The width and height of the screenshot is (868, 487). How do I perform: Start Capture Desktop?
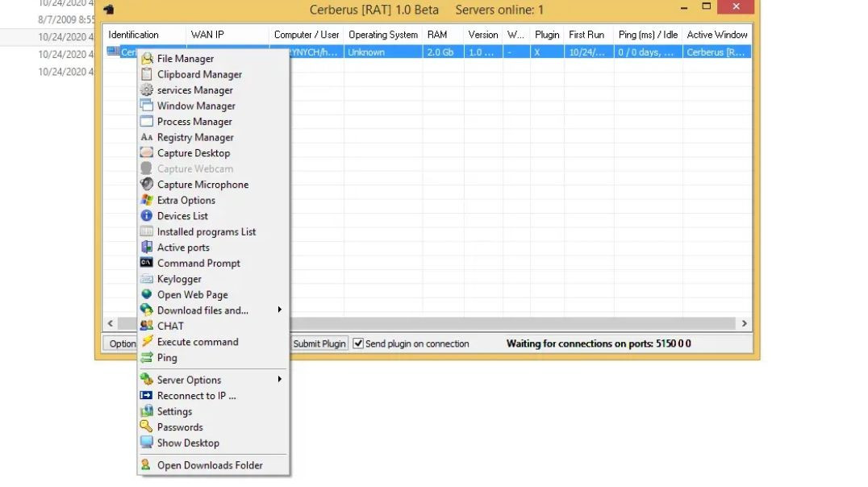point(192,152)
